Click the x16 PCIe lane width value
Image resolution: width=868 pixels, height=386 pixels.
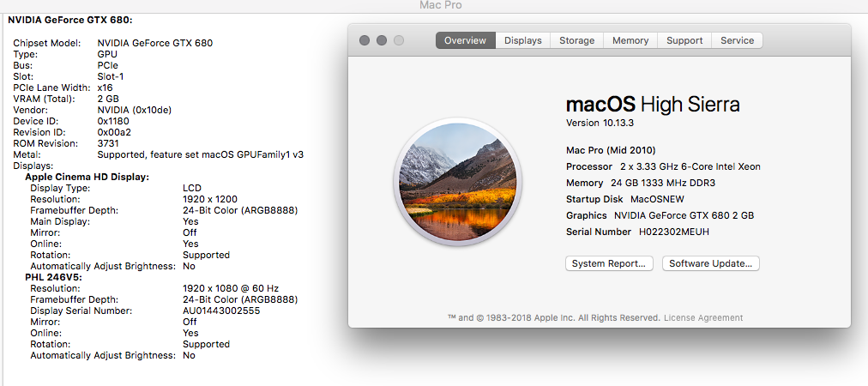(x=105, y=87)
